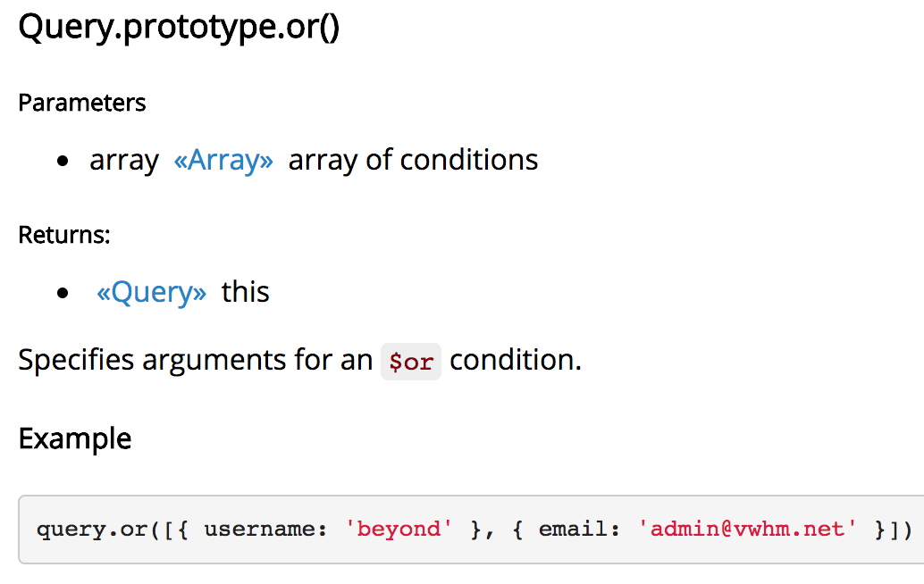Click the Example heading

[x=75, y=438]
